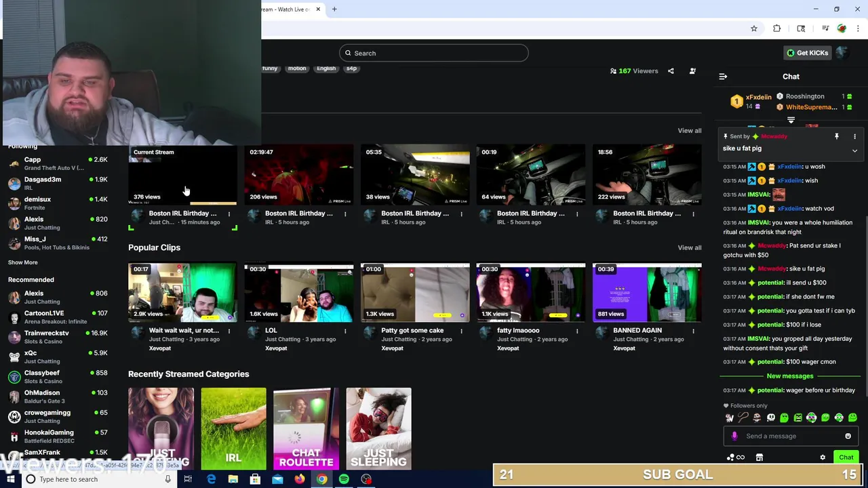Close the current browser tab
The image size is (868, 488).
(317, 9)
